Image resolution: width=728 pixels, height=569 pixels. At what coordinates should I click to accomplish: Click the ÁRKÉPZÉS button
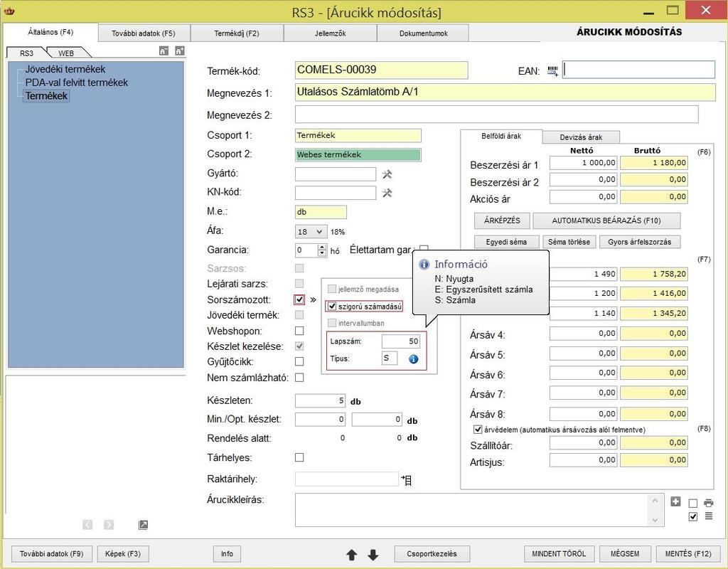(502, 220)
